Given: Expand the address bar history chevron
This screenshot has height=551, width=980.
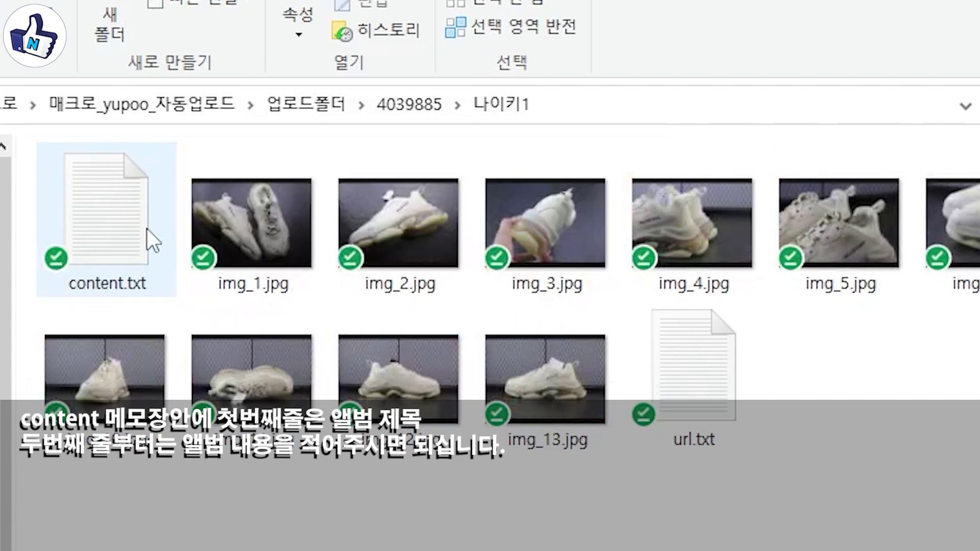Looking at the screenshot, I should pyautogui.click(x=965, y=106).
